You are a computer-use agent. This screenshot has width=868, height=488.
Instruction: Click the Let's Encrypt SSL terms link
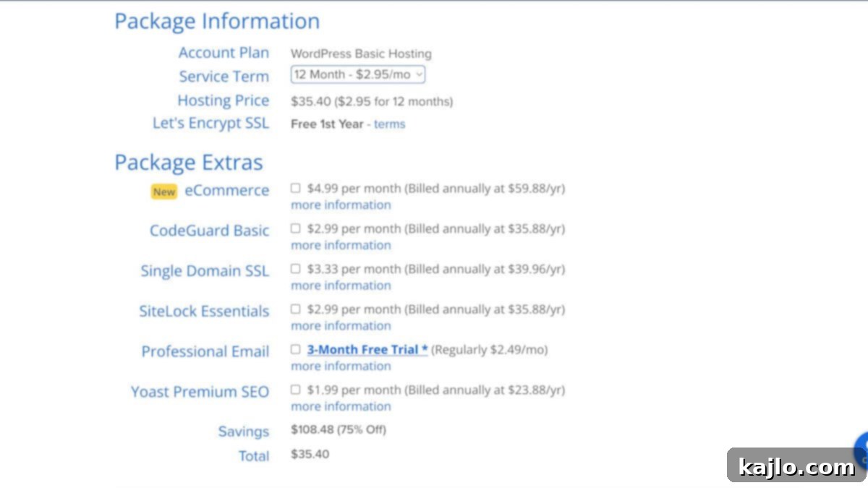click(x=389, y=124)
